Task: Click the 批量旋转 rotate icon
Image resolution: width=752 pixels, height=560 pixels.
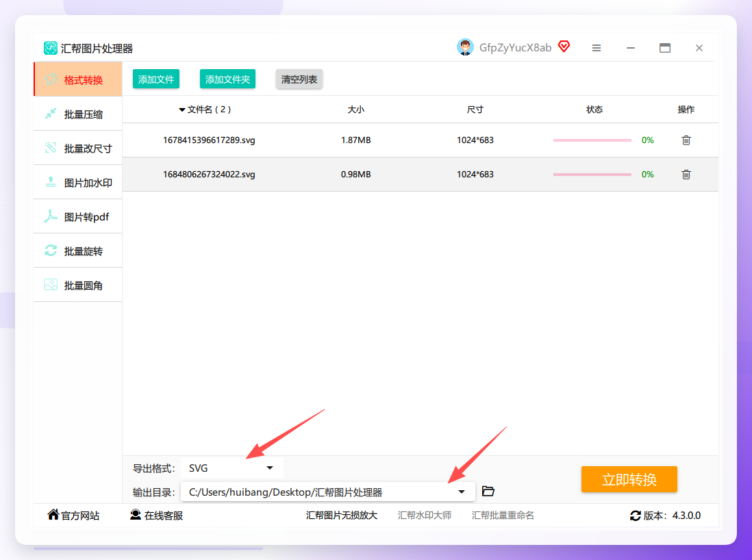Action: click(51, 251)
